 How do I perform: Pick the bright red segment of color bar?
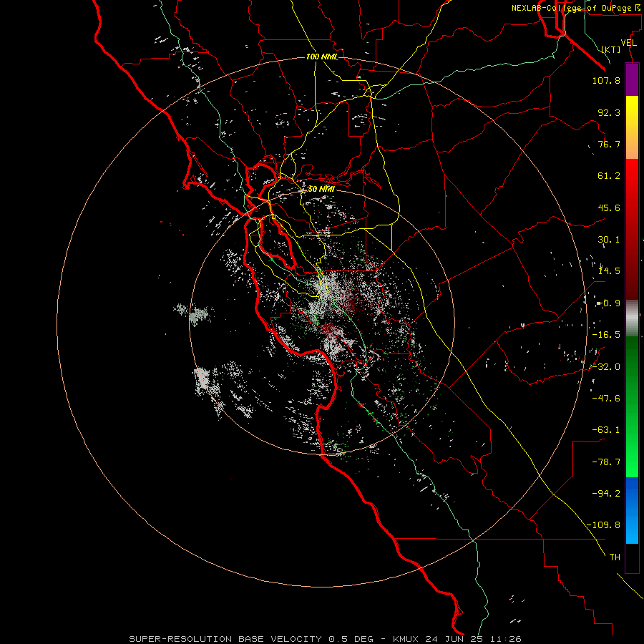632,229
